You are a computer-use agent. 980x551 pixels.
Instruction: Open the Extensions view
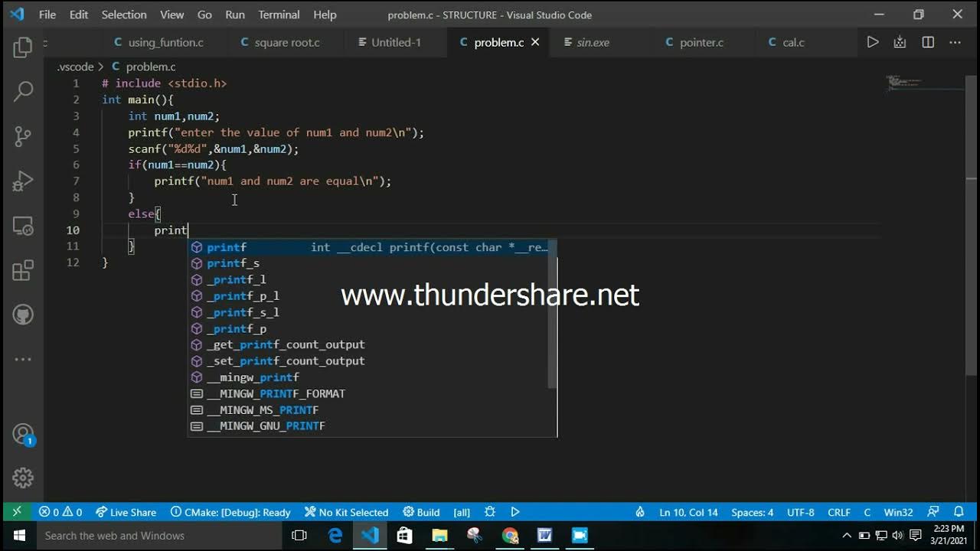23,270
